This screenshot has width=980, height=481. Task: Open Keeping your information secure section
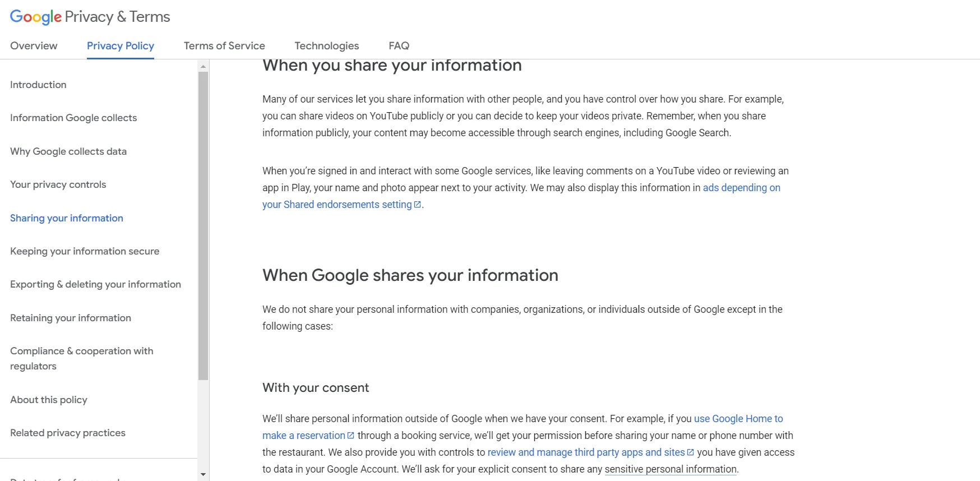85,251
